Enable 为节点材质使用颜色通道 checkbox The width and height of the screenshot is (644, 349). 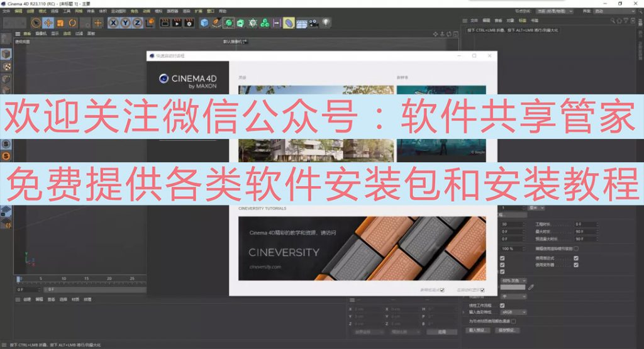513,321
